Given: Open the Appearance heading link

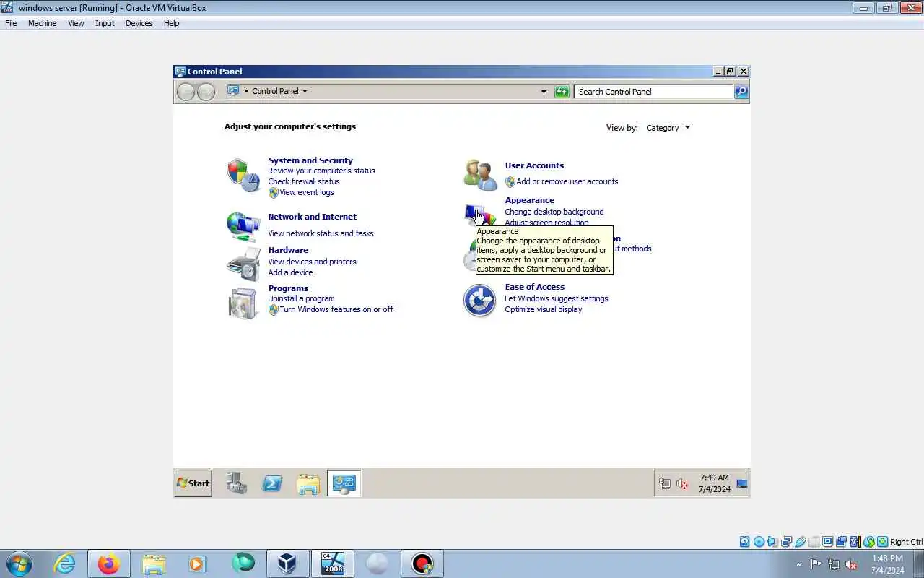Looking at the screenshot, I should (529, 200).
